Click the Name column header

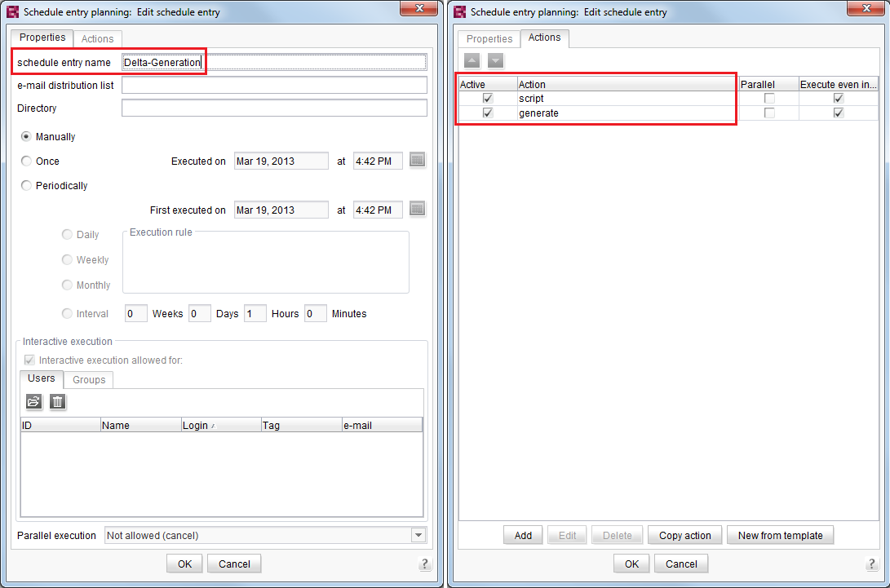point(141,425)
